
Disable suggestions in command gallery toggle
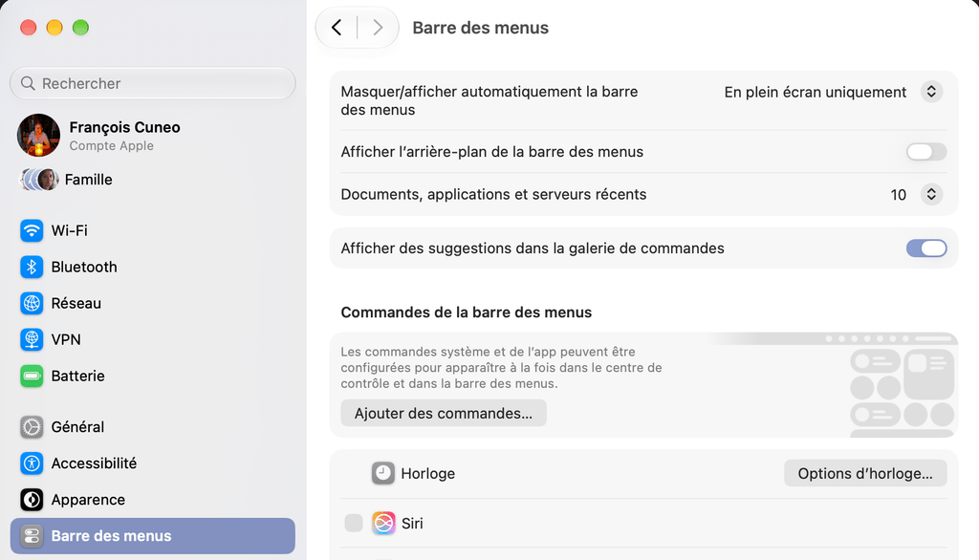(926, 248)
